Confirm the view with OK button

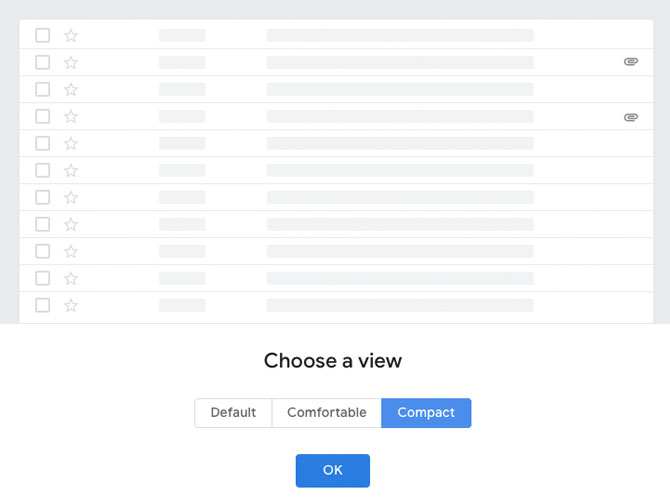coord(333,471)
